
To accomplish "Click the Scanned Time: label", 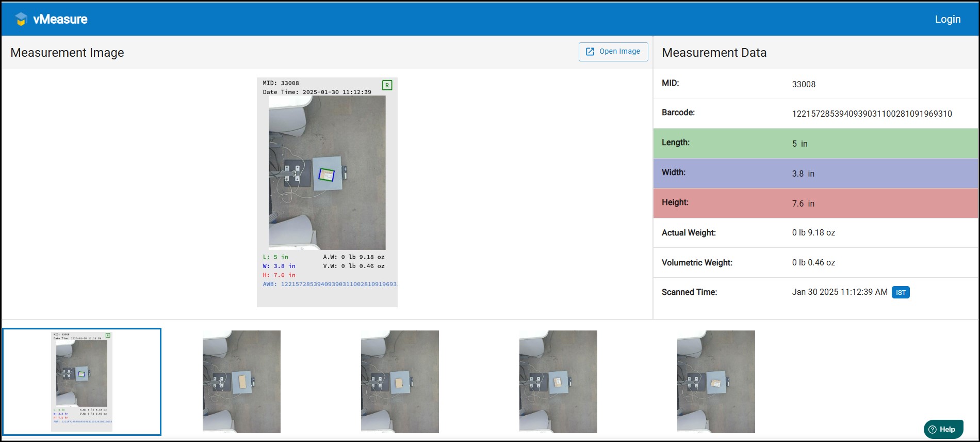I will pyautogui.click(x=689, y=292).
